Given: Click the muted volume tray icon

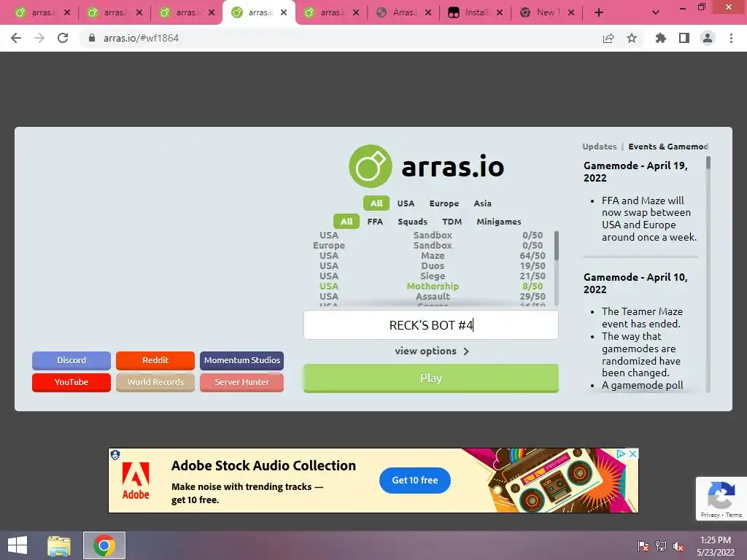Looking at the screenshot, I should 678,546.
